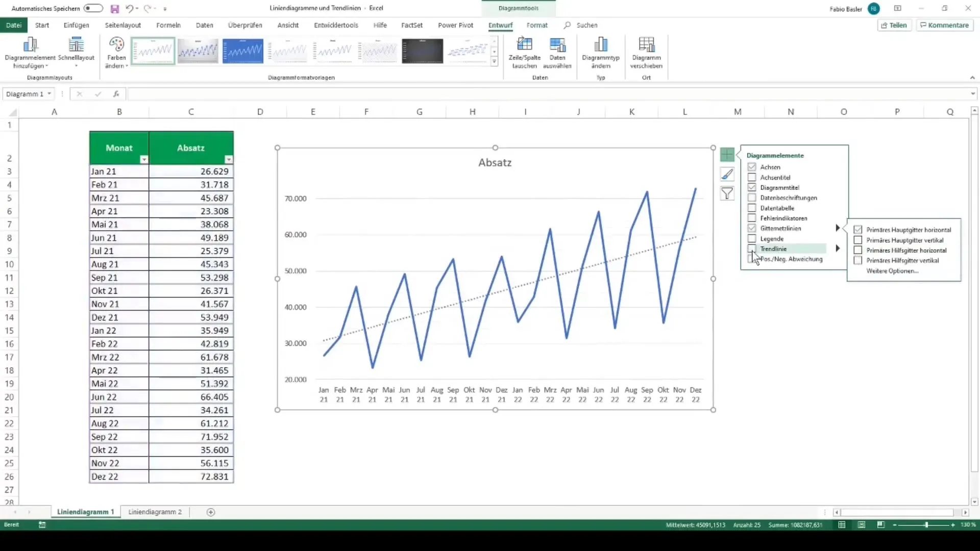The image size is (980, 551).
Task: Click the green plus Diagrammelemente button
Action: pyautogui.click(x=727, y=154)
